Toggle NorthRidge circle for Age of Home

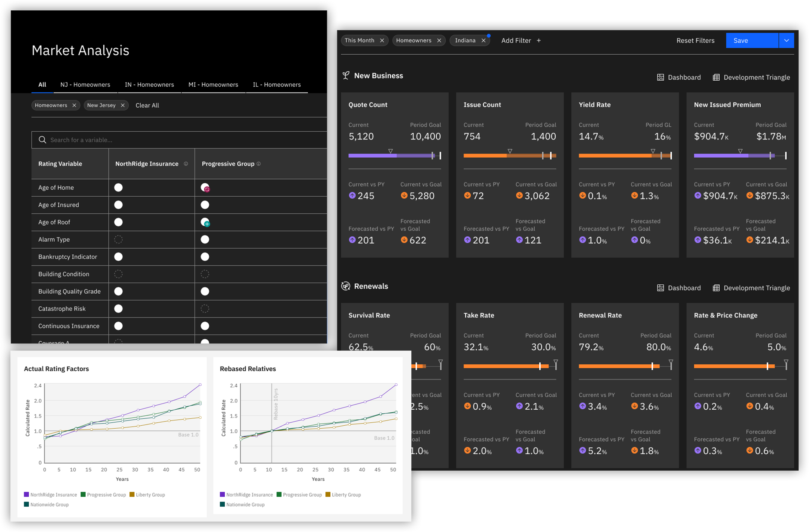(x=118, y=188)
